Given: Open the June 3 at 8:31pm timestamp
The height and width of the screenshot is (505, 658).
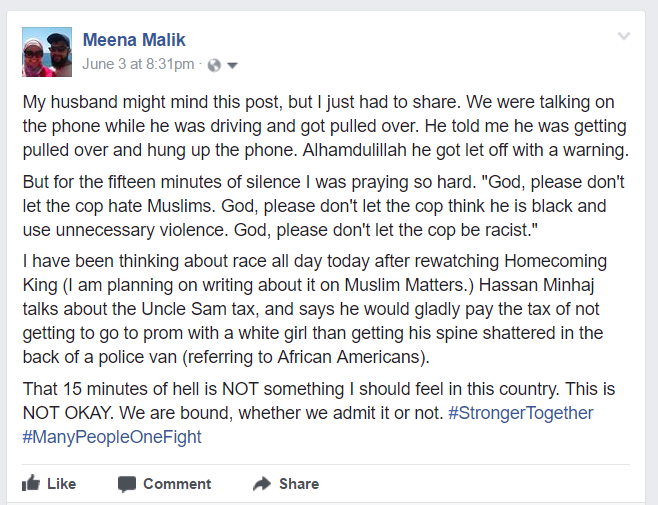Looking at the screenshot, I should click(x=138, y=64).
